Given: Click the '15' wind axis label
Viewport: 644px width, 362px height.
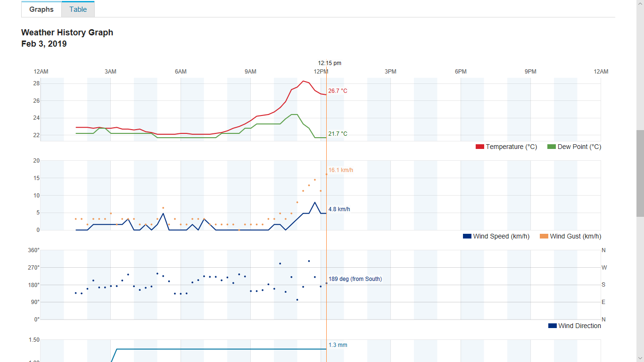Looking at the screenshot, I should coord(36,178).
